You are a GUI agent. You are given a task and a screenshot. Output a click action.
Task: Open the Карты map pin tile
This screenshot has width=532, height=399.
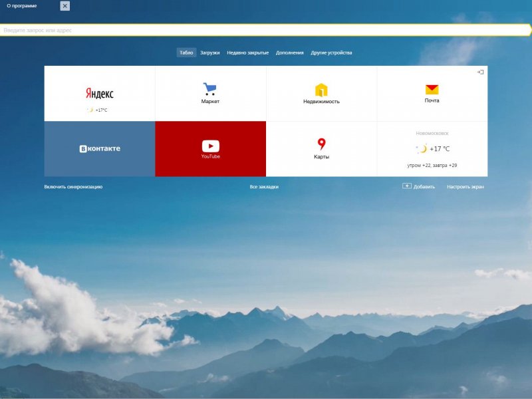[x=321, y=149]
